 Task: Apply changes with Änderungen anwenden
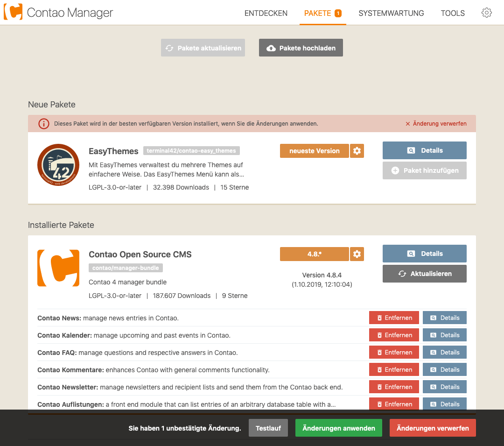point(339,428)
